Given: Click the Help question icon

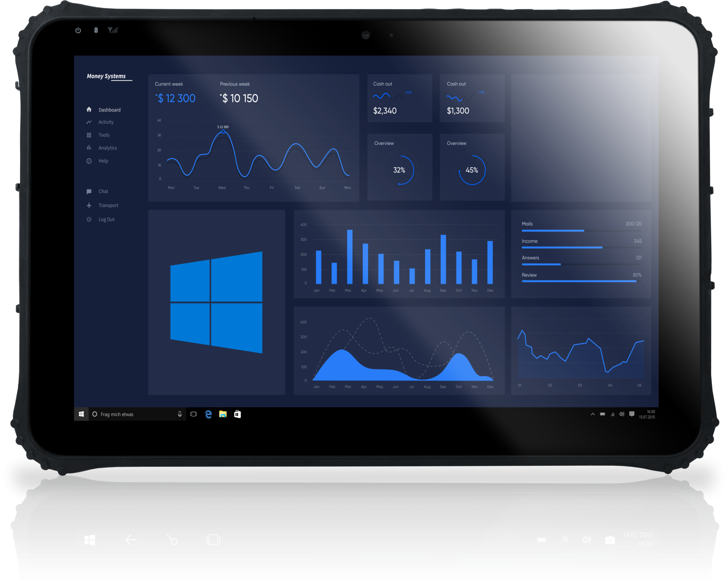Looking at the screenshot, I should (89, 161).
